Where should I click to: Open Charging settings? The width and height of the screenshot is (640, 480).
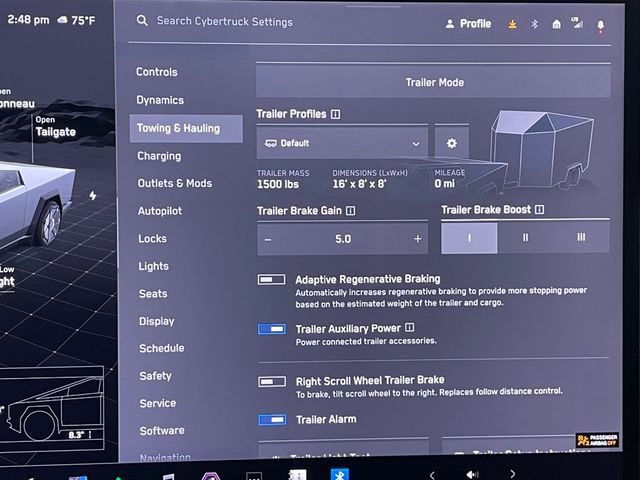tap(159, 156)
